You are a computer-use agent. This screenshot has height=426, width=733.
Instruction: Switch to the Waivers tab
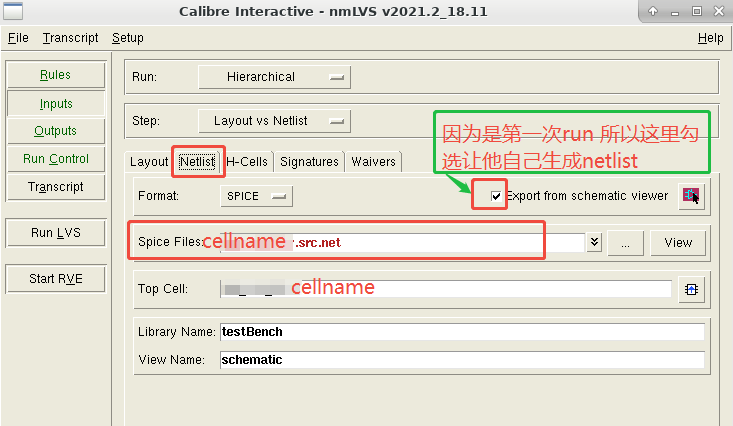(x=373, y=162)
